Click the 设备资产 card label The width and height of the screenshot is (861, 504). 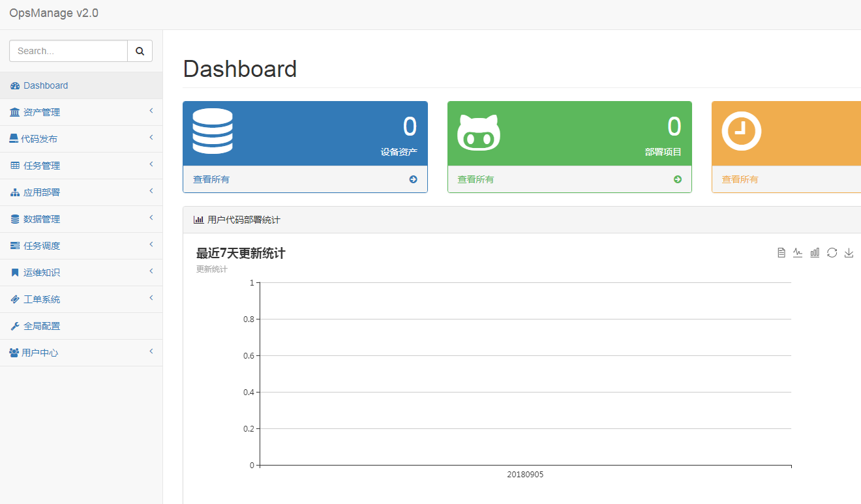(399, 152)
